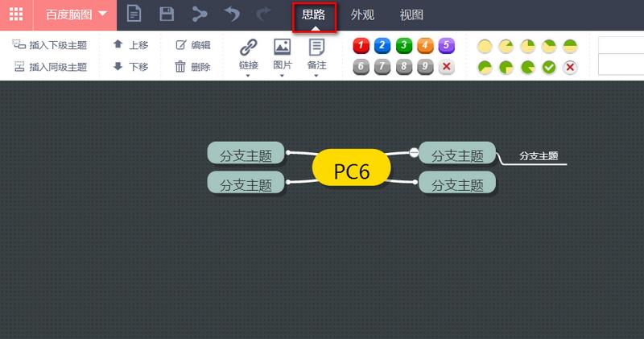Image resolution: width=644 pixels, height=339 pixels.
Task: Set priority 1 red icon
Action: tap(361, 46)
